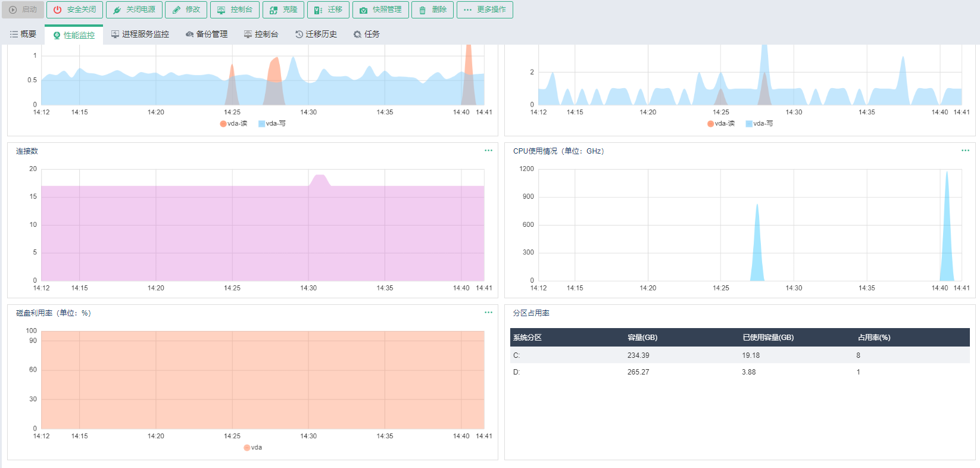This screenshot has width=980, height=468.
Task: Click the 迁移 migrate button
Action: tap(328, 10)
